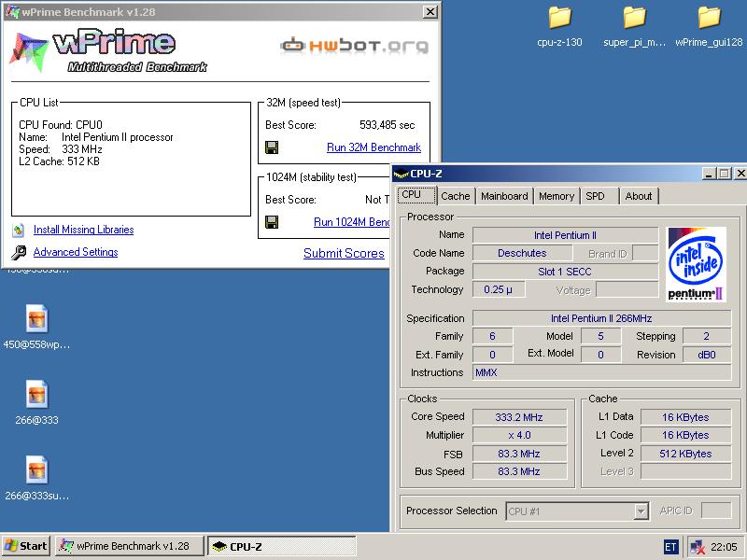Select the CPU tab in CPU-Z

[416, 195]
